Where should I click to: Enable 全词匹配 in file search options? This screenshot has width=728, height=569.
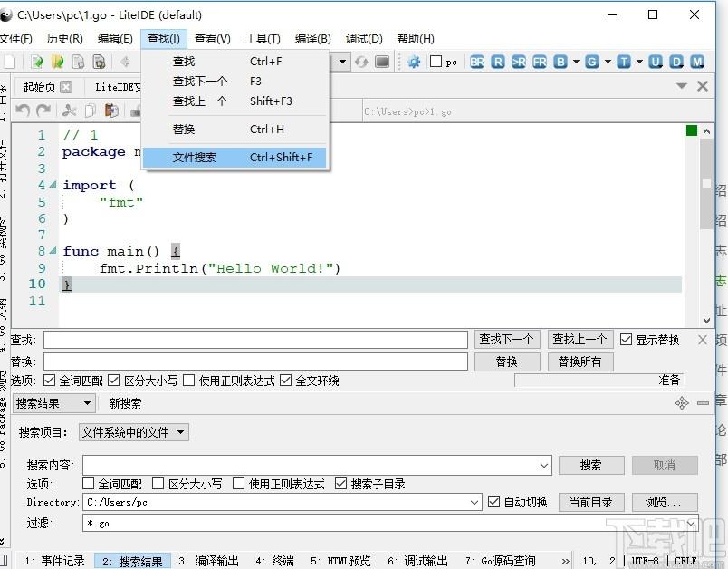click(88, 484)
